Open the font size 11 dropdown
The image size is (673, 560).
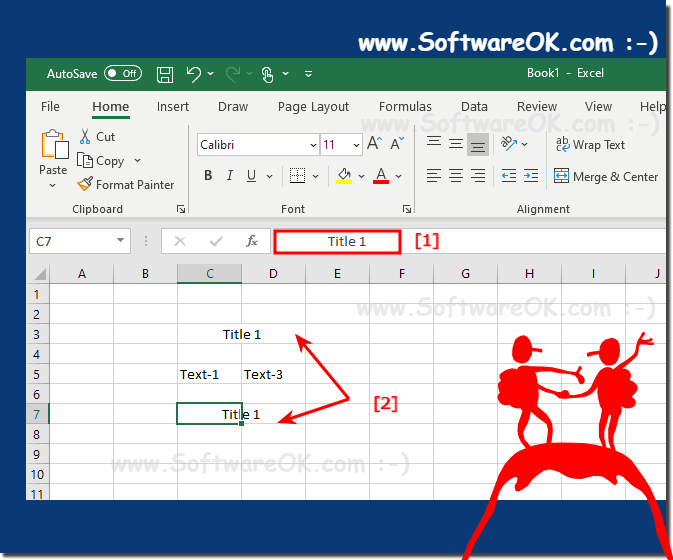tap(356, 145)
